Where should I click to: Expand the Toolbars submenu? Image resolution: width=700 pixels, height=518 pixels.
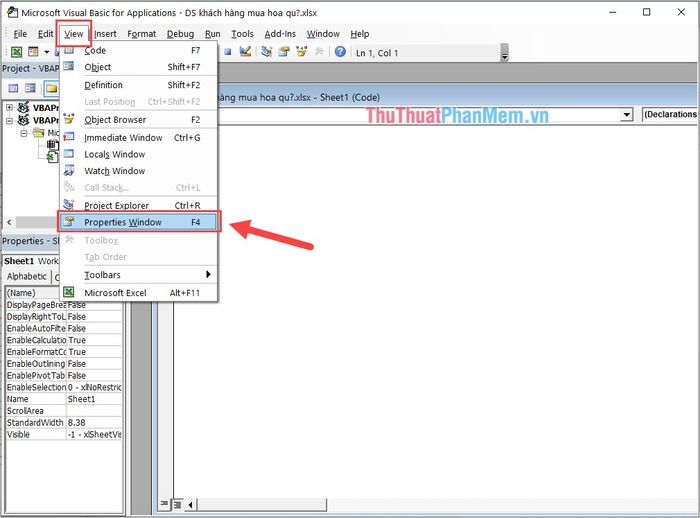(x=138, y=275)
